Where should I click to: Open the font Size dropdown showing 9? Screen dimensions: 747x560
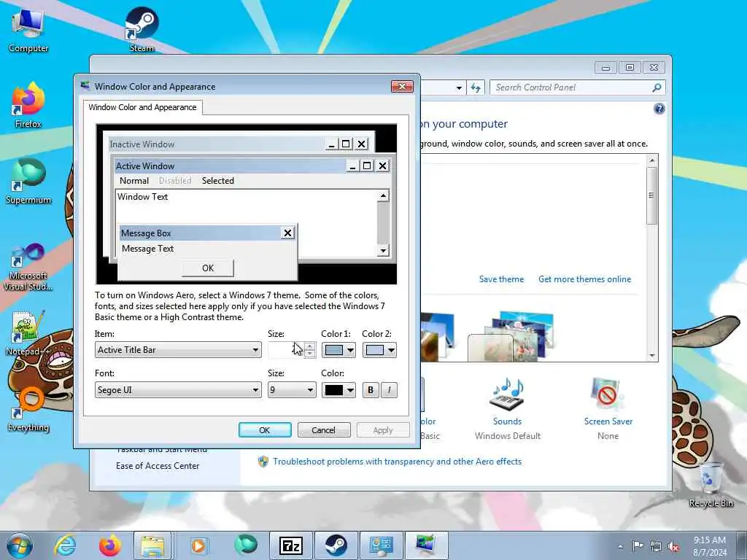tap(292, 391)
